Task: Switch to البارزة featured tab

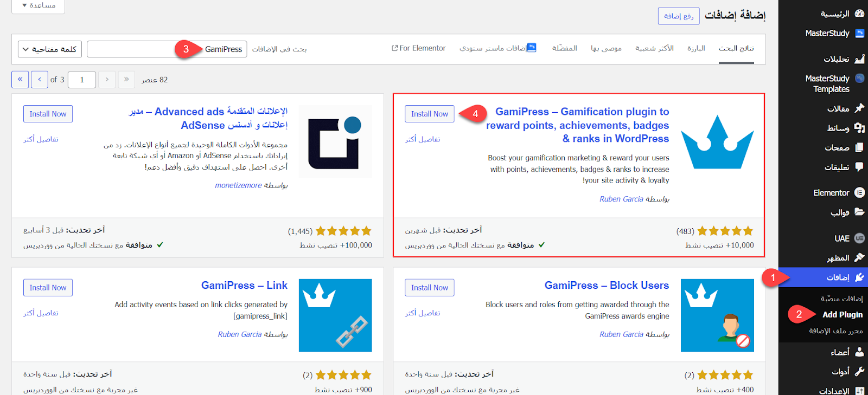Action: coord(696,48)
